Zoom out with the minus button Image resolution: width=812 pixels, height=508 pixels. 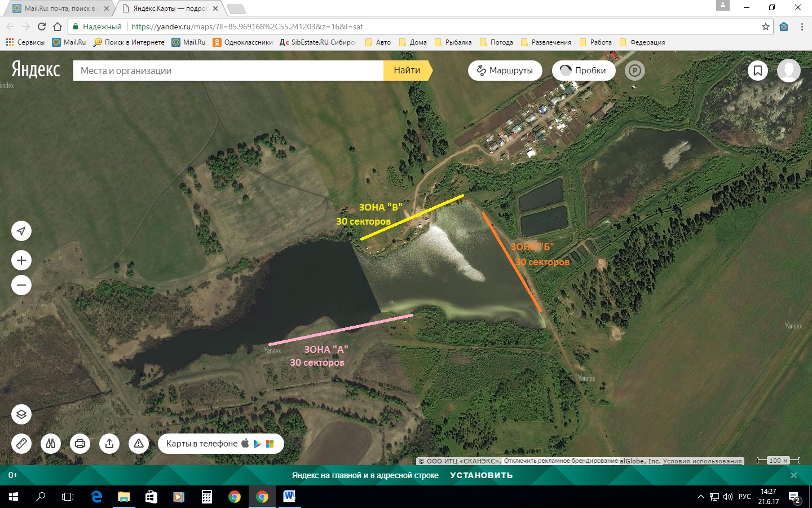point(21,285)
